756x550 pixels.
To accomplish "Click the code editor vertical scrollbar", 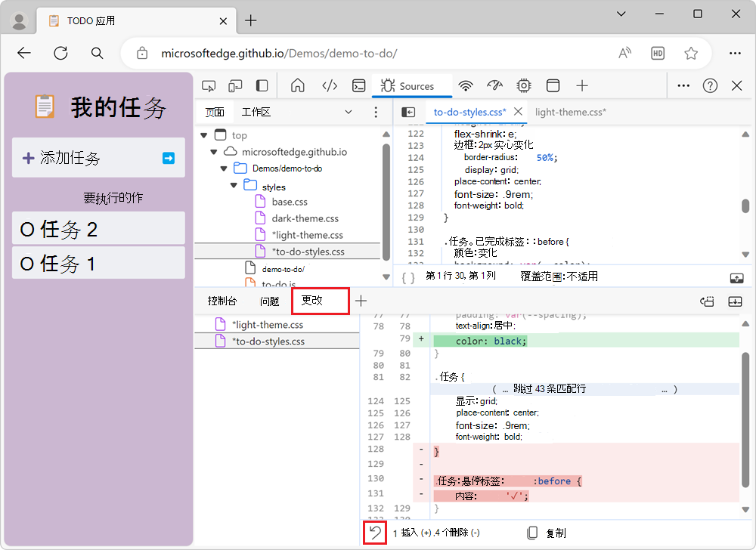I will point(745,206).
